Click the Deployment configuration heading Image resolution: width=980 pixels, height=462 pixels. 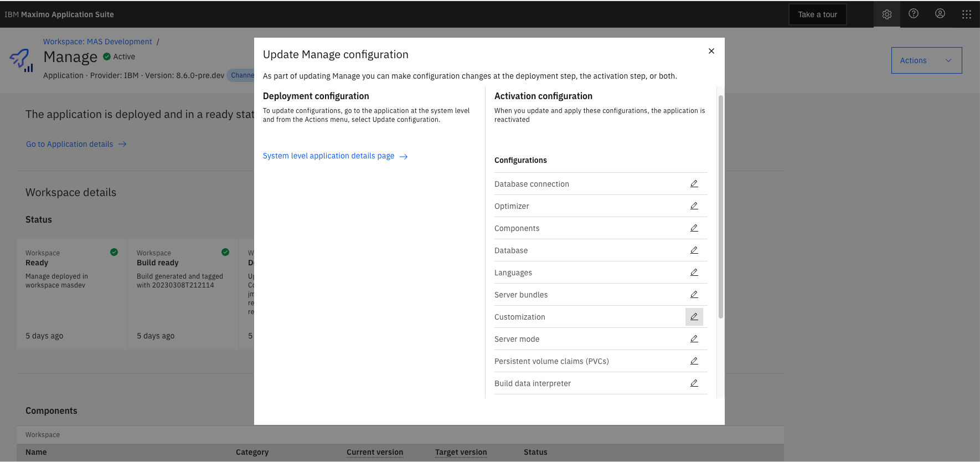[x=316, y=96]
